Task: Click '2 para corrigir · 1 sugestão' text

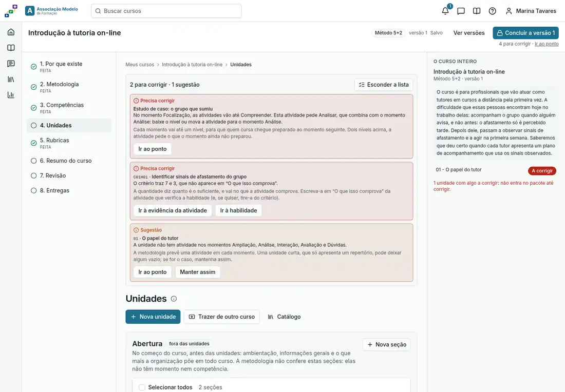Action: (x=165, y=85)
